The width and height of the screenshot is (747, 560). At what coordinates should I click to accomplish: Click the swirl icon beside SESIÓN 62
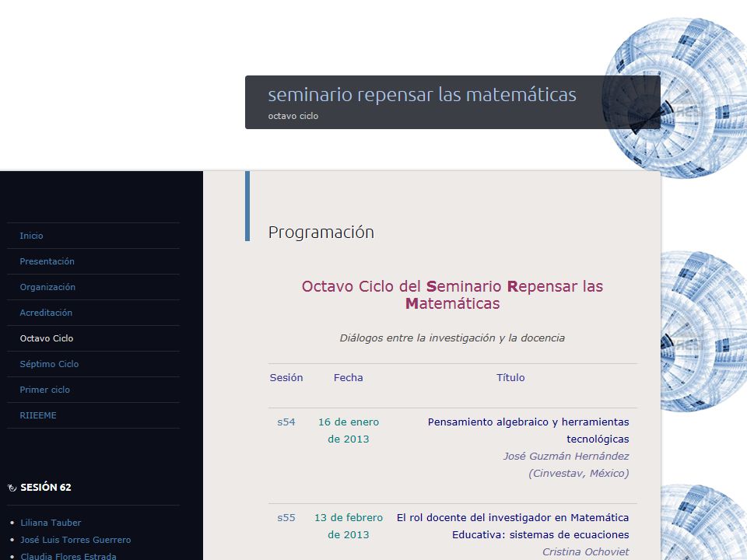[x=12, y=488]
